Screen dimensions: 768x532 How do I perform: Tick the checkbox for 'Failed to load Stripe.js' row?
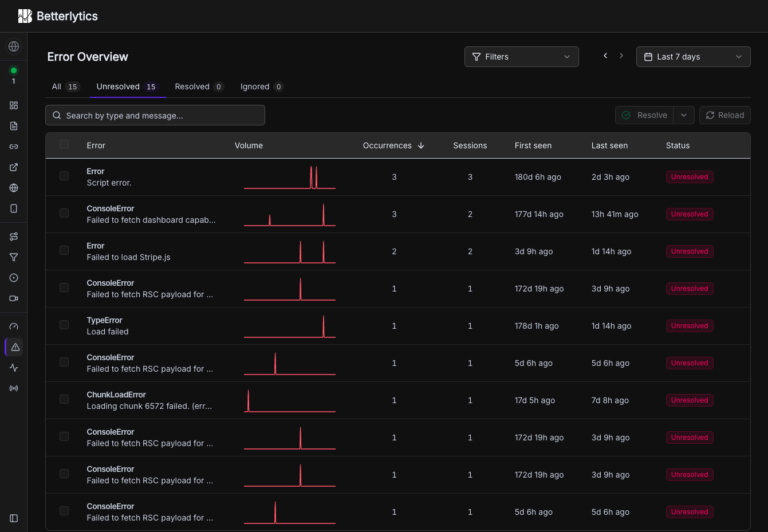(x=64, y=250)
